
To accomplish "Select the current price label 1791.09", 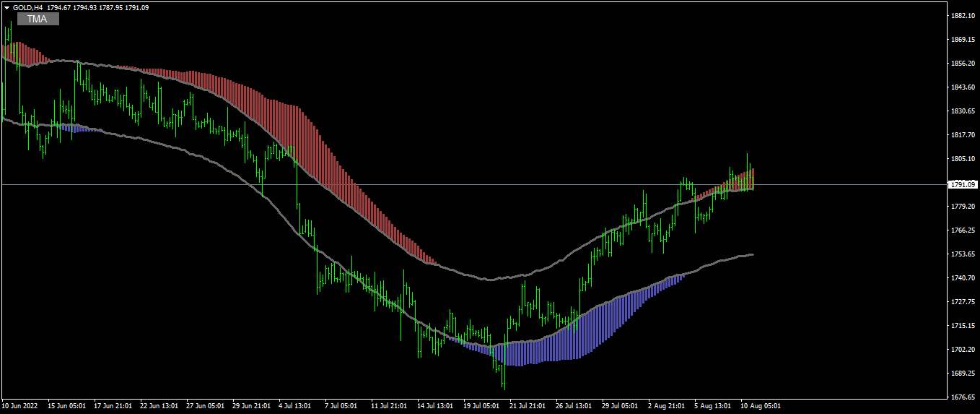I will (963, 185).
